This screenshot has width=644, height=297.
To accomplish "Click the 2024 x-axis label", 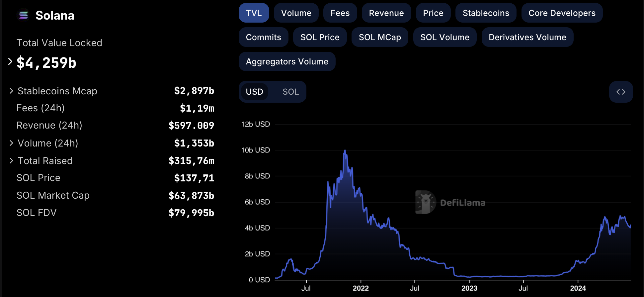I will click(578, 288).
